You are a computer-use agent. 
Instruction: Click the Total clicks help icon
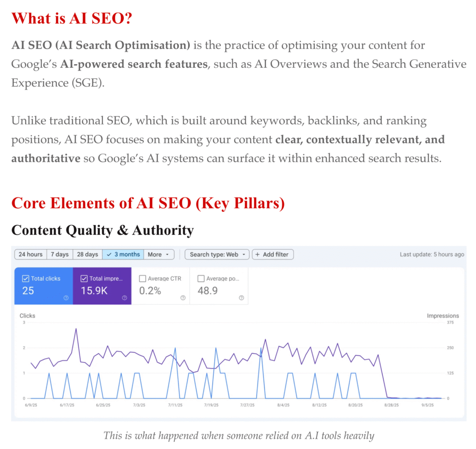(66, 298)
